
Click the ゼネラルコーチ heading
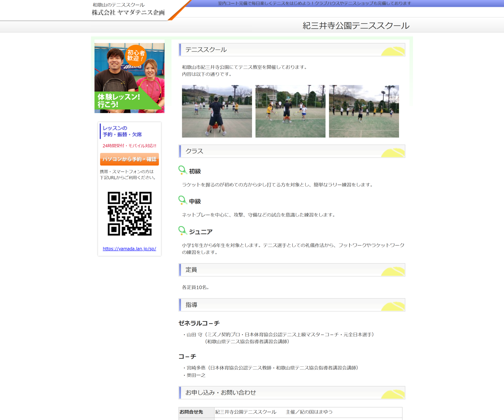(x=199, y=323)
